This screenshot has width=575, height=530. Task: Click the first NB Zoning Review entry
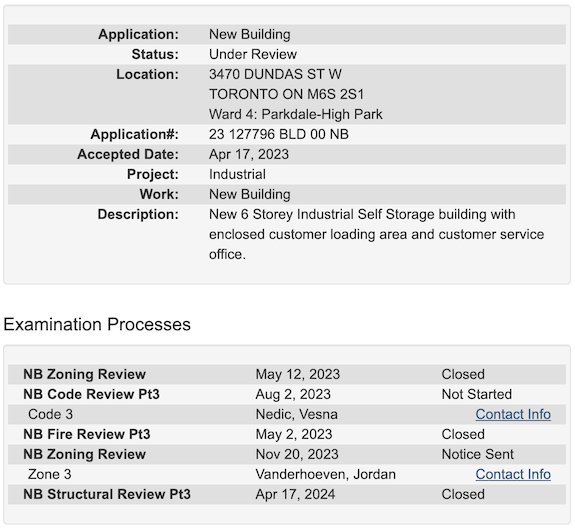[x=287, y=374]
